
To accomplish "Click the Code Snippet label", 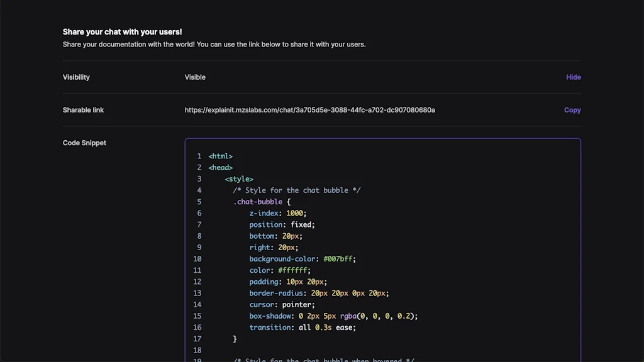I will pos(84,143).
